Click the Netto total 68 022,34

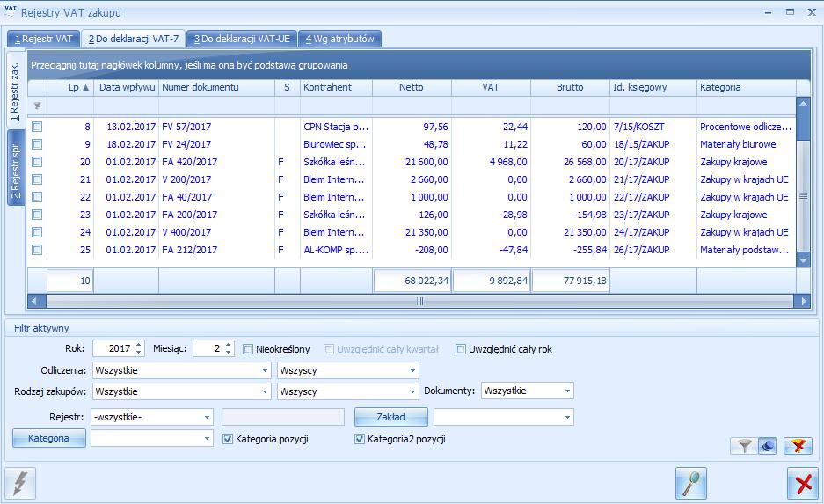click(x=412, y=281)
